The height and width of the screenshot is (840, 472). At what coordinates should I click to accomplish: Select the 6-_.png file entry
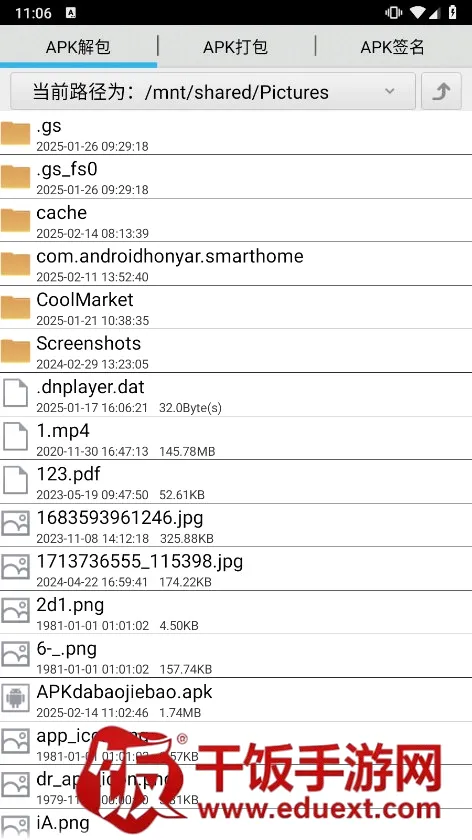coord(236,656)
